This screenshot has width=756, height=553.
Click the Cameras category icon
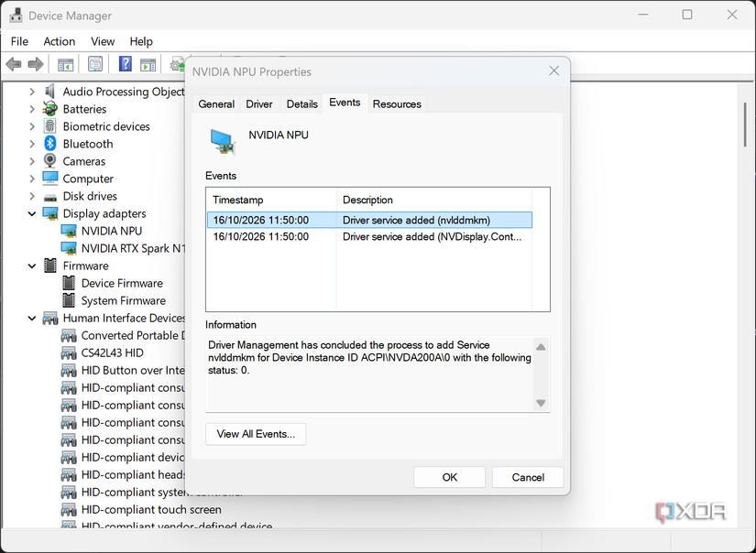click(49, 161)
